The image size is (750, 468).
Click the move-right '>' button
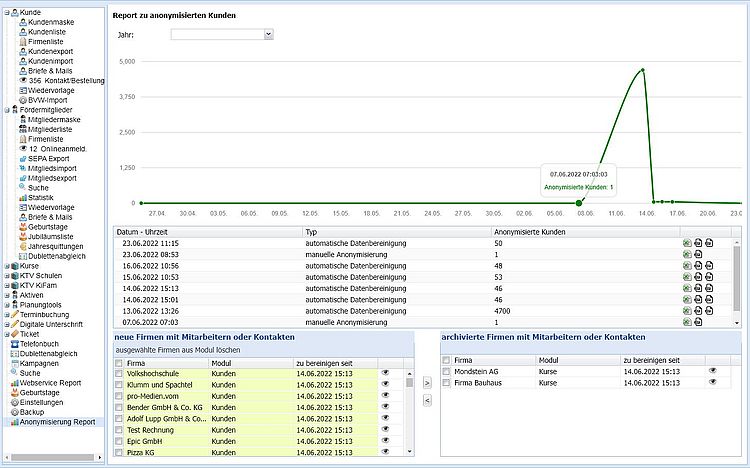[x=427, y=383]
